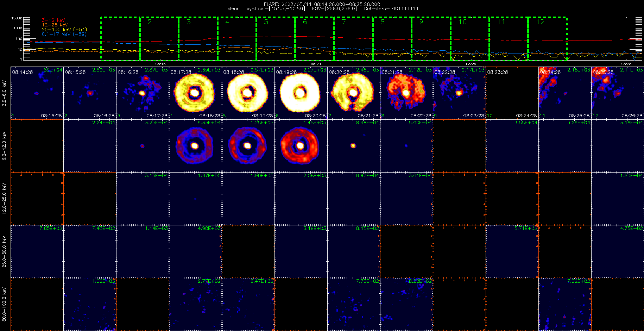
Task: Select interval 7 in the light curve
Action: [353, 39]
